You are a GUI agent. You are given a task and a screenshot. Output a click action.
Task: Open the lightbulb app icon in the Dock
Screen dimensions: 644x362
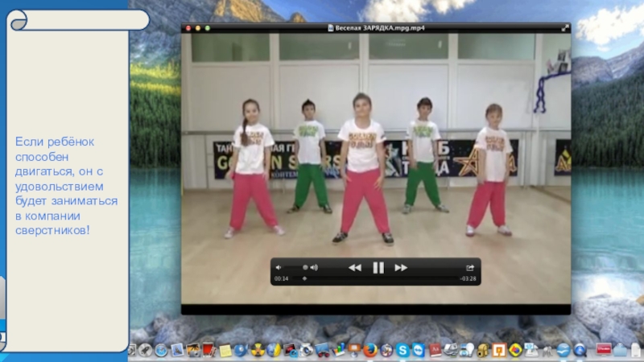[467, 350]
